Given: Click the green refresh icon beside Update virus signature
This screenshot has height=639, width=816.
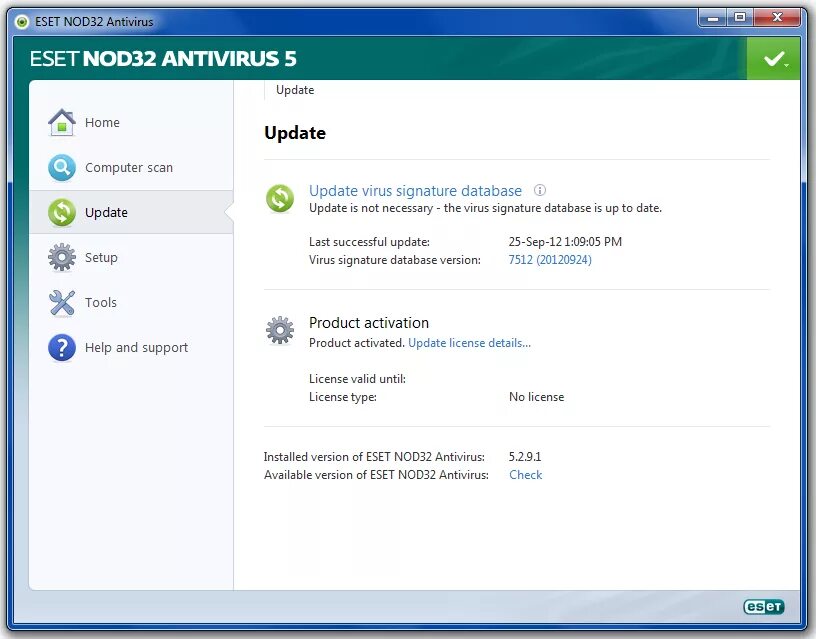Looking at the screenshot, I should (280, 198).
